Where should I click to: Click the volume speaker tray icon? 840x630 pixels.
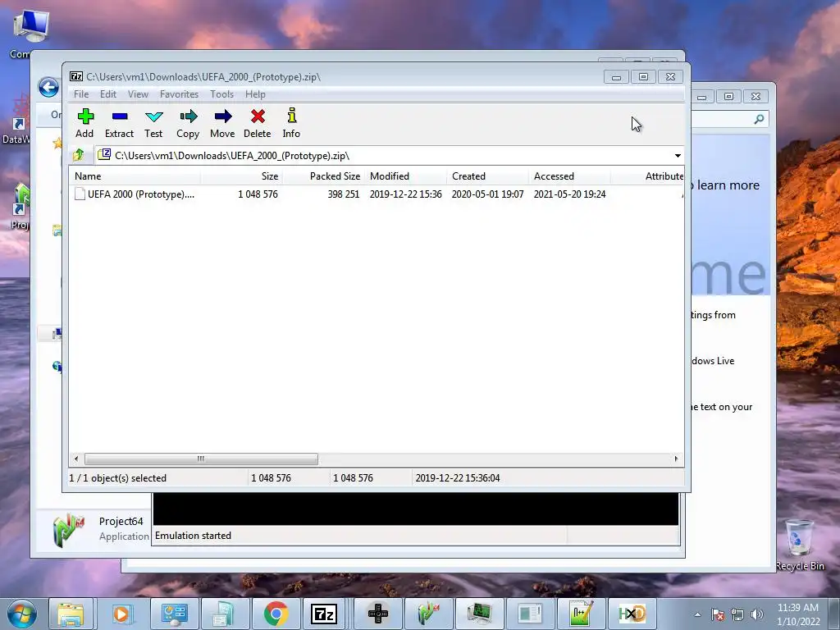[x=757, y=614]
